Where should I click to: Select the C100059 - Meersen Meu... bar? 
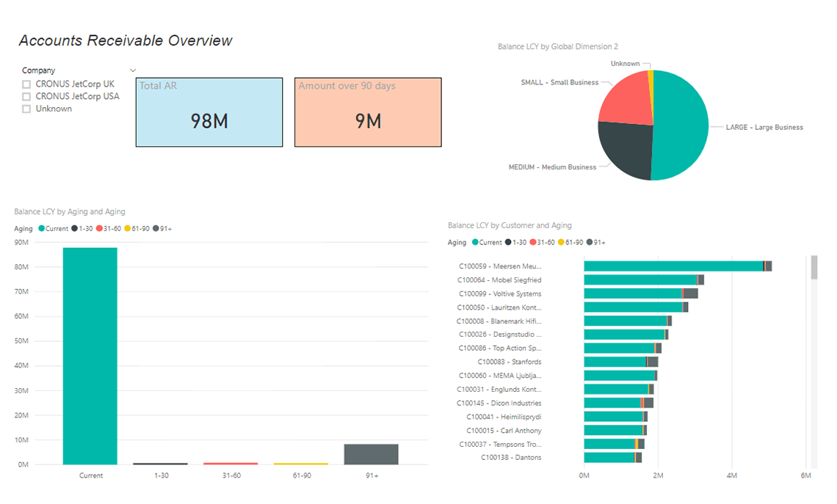pyautogui.click(x=678, y=266)
